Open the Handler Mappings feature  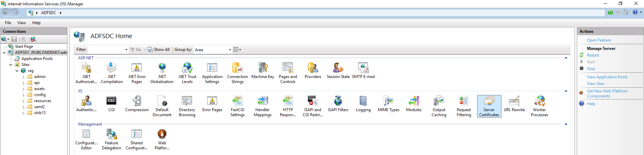[262, 105]
